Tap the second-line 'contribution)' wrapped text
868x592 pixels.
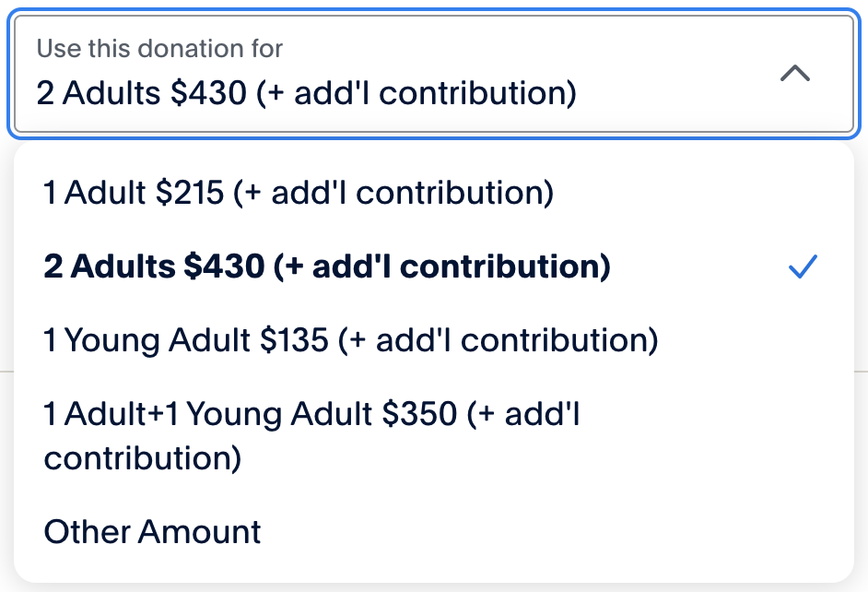tap(143, 458)
